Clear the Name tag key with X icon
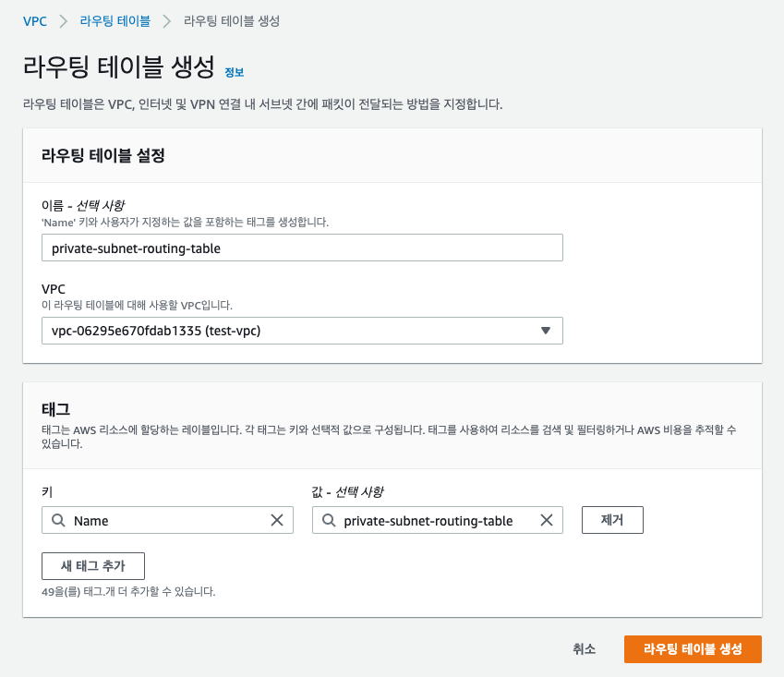The height and width of the screenshot is (677, 784). [277, 521]
